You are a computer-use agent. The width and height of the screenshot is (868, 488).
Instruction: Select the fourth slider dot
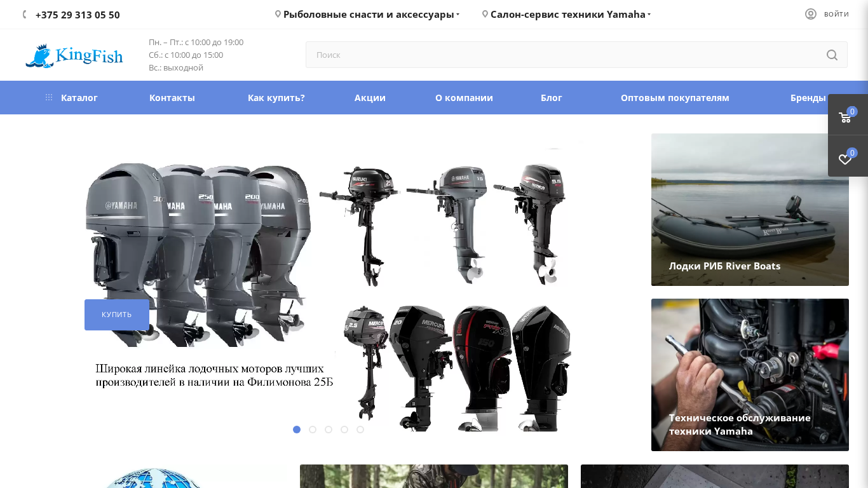(x=344, y=430)
